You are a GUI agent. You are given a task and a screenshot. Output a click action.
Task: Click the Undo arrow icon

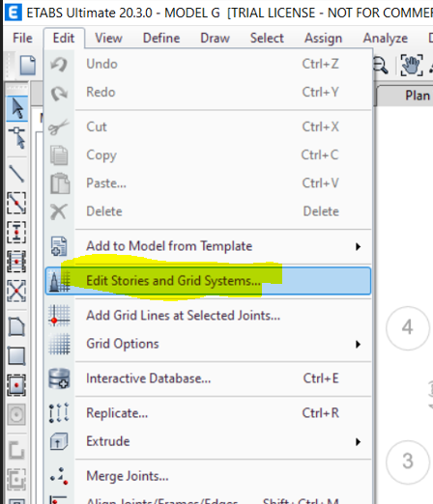click(59, 64)
